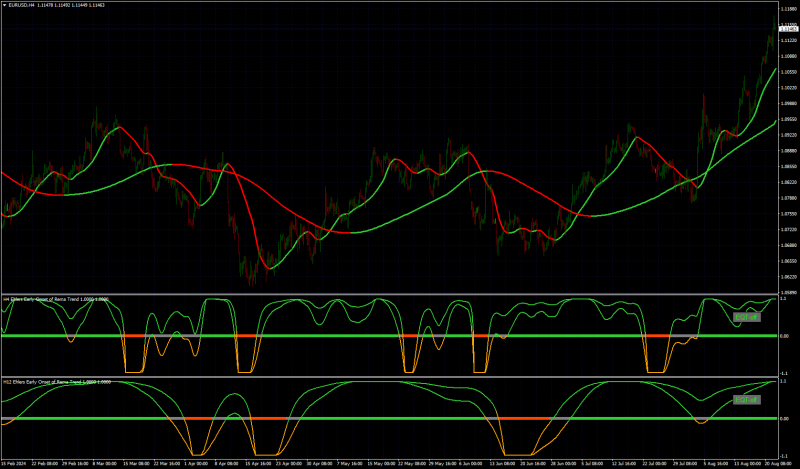800x469 pixels.
Task: Select the H4 Ehlers Early Onset indicator label
Action: [56, 299]
